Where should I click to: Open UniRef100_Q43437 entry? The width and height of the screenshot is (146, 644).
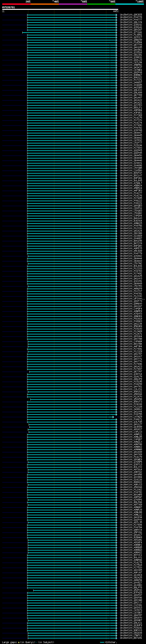click(x=131, y=67)
